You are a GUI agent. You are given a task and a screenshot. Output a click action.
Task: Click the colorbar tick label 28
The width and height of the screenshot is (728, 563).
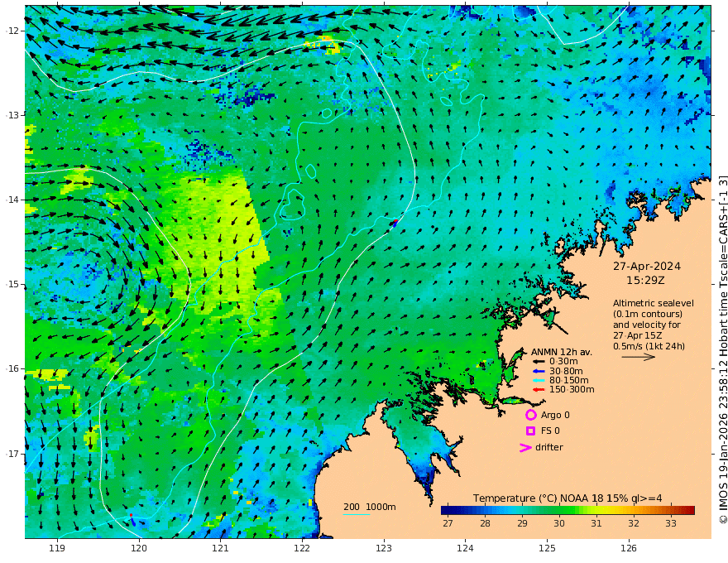coord(485,523)
